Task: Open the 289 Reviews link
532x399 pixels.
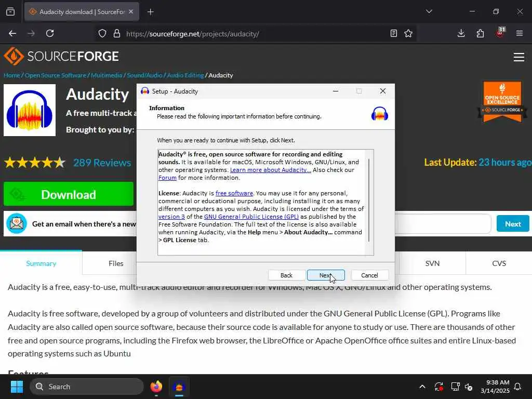Action: (x=102, y=163)
